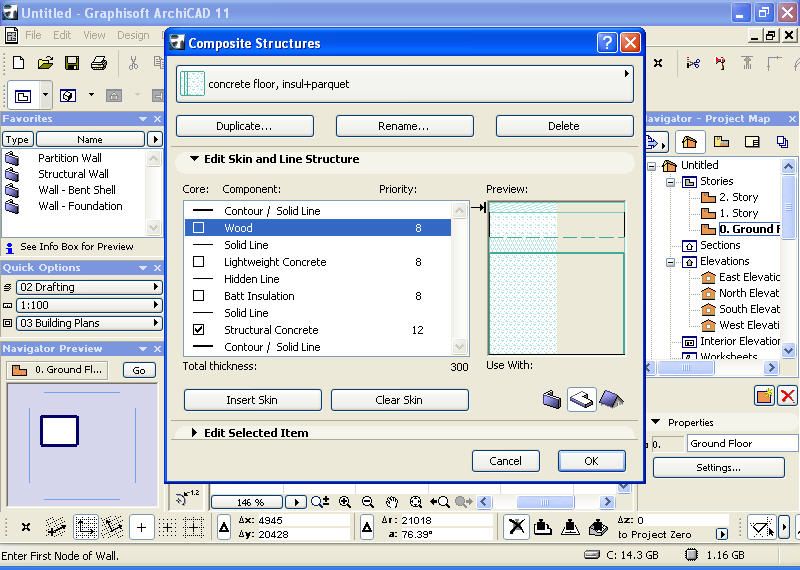Click the Print icon
800x570 pixels.
(98, 63)
